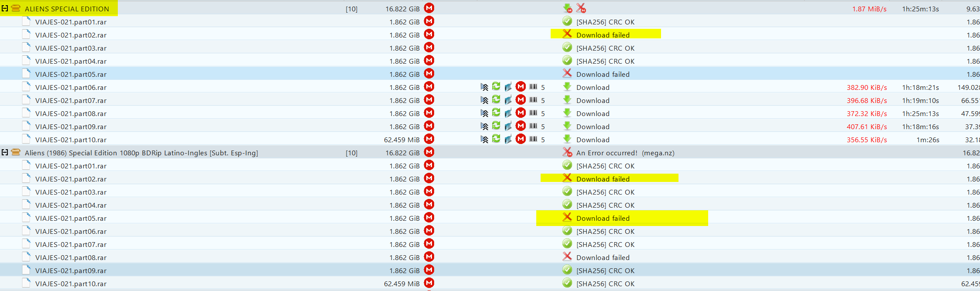Click double-chevron priority icon on downloading part07.rar row

point(484,100)
